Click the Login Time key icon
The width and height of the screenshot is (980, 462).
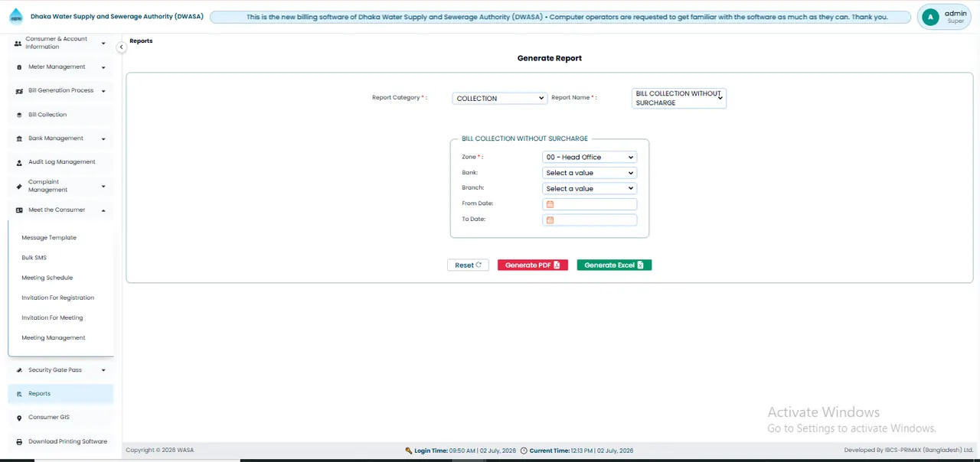pyautogui.click(x=409, y=451)
